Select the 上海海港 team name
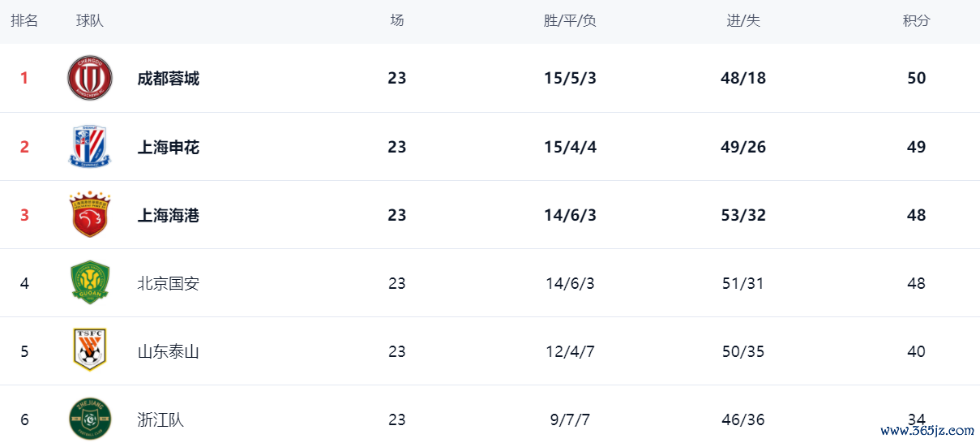 coord(168,215)
